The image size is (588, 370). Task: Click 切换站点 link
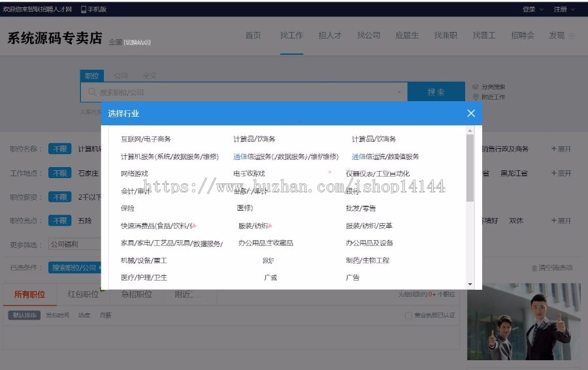(x=137, y=42)
